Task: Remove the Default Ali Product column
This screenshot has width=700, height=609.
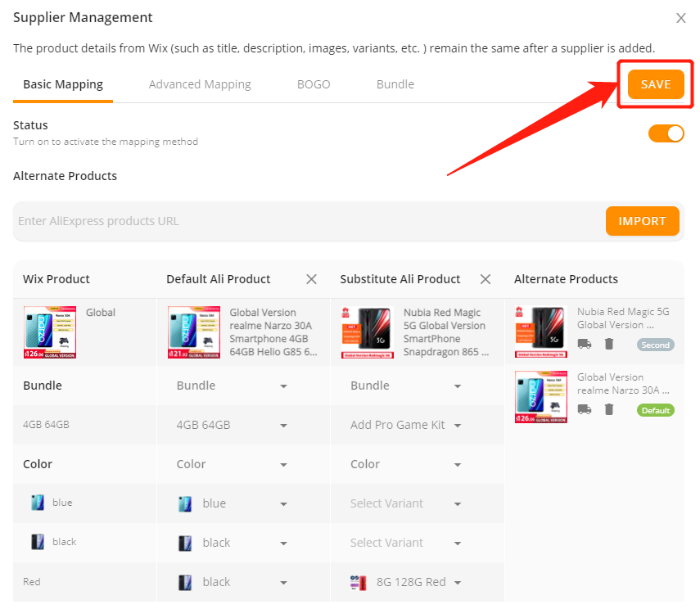Action: (x=311, y=279)
